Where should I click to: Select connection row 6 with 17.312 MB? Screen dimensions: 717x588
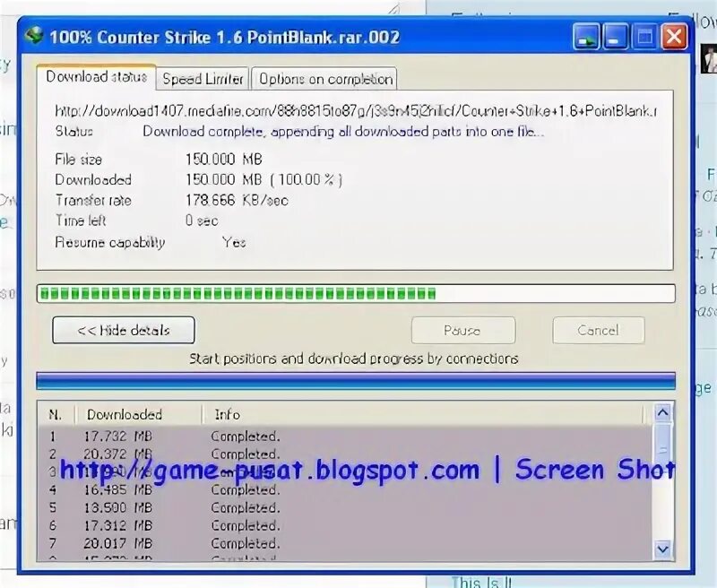tap(345, 525)
